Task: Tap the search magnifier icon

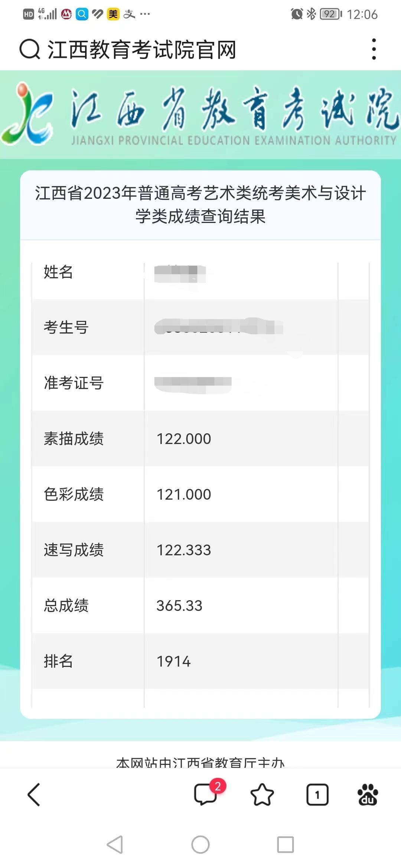Action: pos(29,49)
